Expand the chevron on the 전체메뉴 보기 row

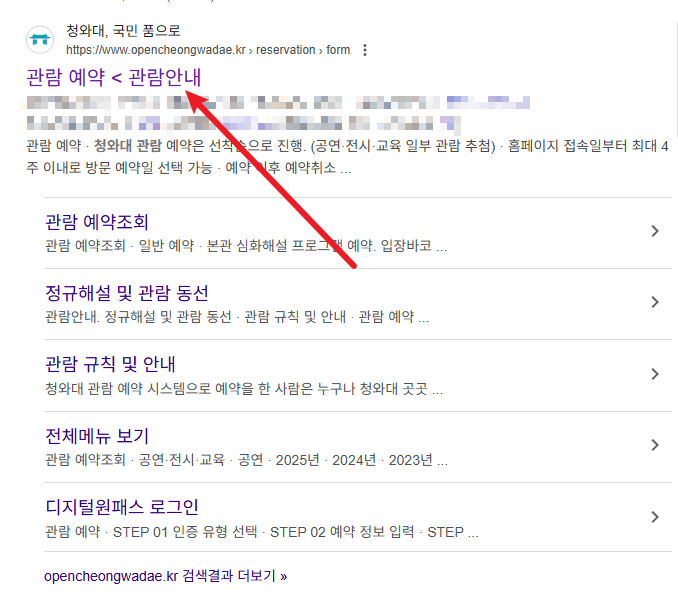(655, 445)
